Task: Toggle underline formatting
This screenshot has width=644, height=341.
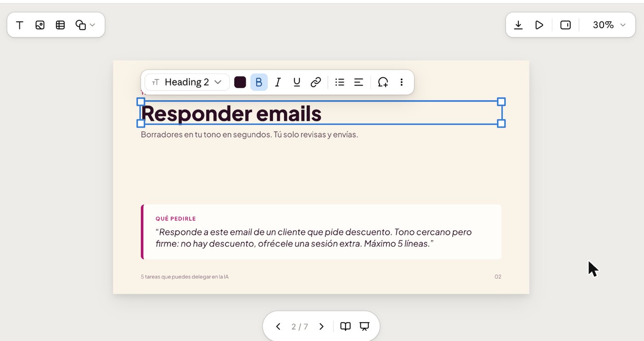Action: [x=297, y=82]
